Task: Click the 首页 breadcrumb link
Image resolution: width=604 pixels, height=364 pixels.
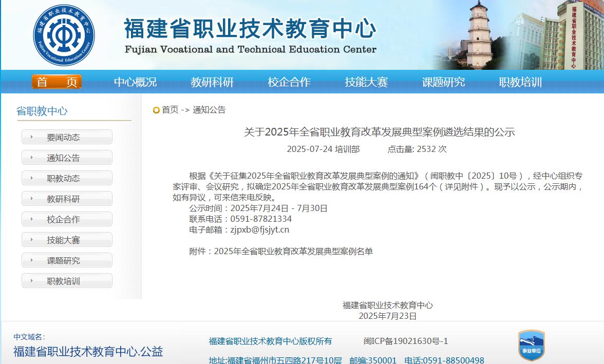Action: click(170, 110)
